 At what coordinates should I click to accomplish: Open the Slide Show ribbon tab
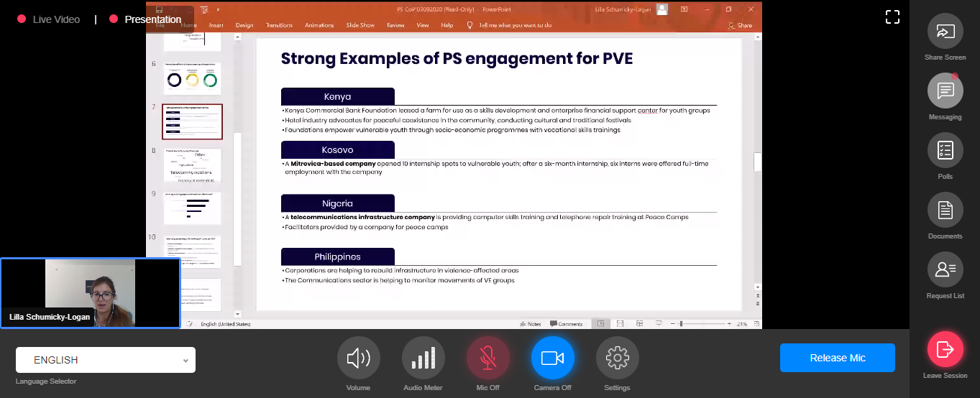[x=360, y=25]
